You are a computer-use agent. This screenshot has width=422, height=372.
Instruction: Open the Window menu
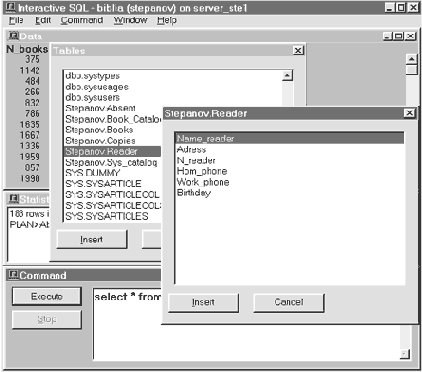tap(130, 20)
